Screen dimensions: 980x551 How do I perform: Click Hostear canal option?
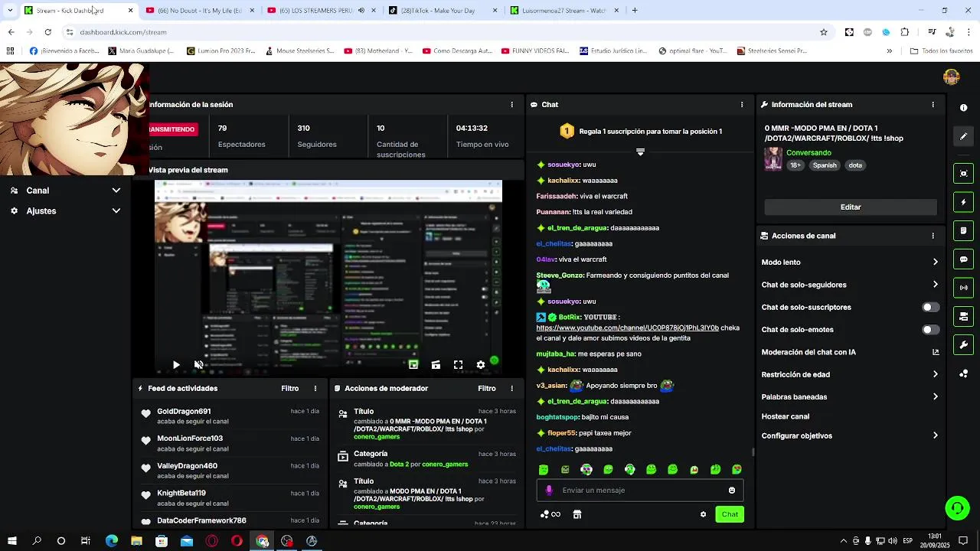[x=786, y=417]
